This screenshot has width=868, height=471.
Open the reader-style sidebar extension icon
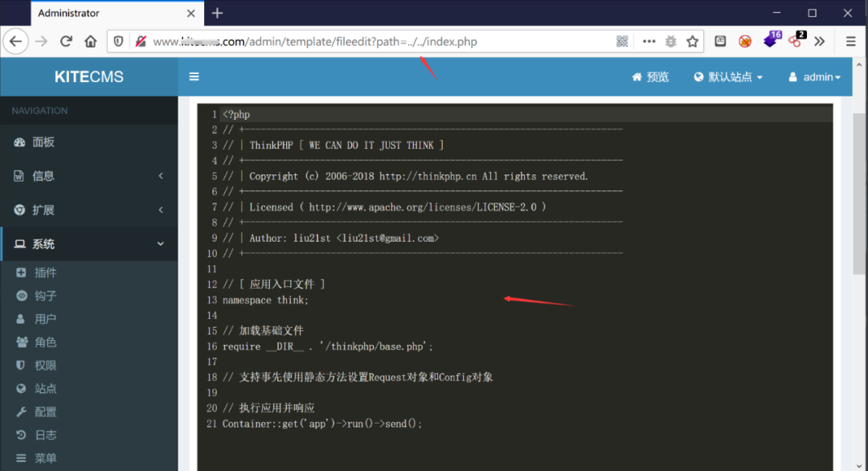point(720,41)
